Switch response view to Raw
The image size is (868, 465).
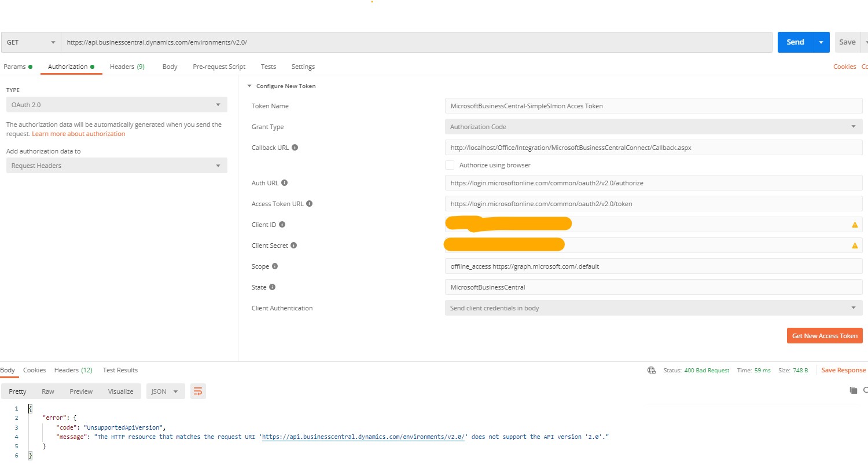(x=48, y=391)
